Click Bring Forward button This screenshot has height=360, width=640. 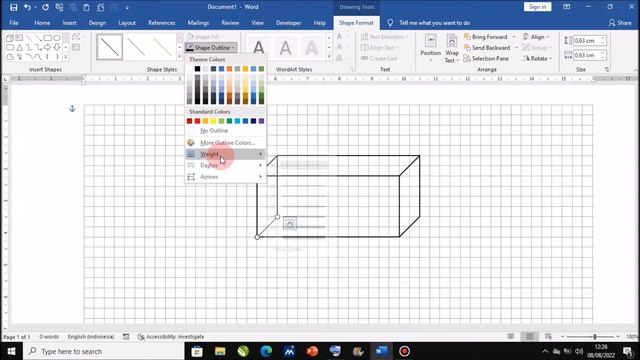486,37
